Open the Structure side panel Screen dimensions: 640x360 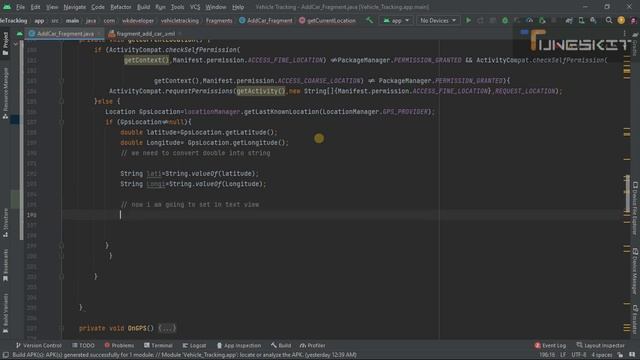point(5,223)
